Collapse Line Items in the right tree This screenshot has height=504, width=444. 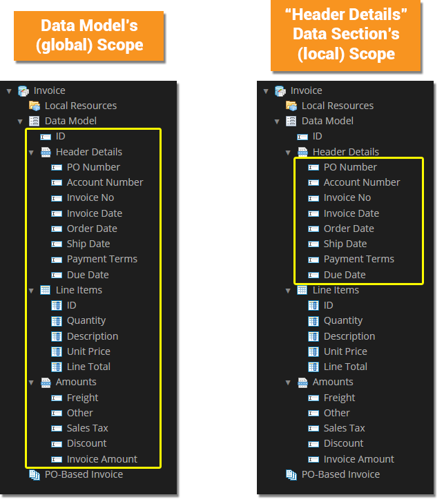click(288, 290)
